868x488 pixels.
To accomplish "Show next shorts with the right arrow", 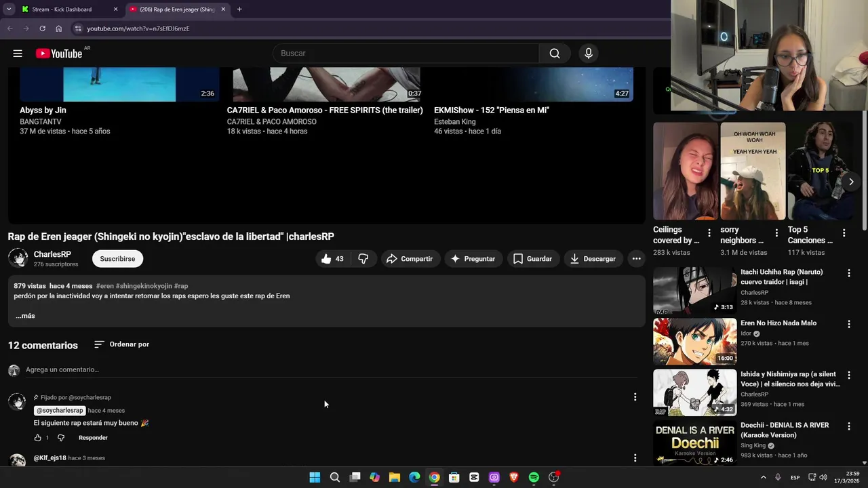I will 851,182.
